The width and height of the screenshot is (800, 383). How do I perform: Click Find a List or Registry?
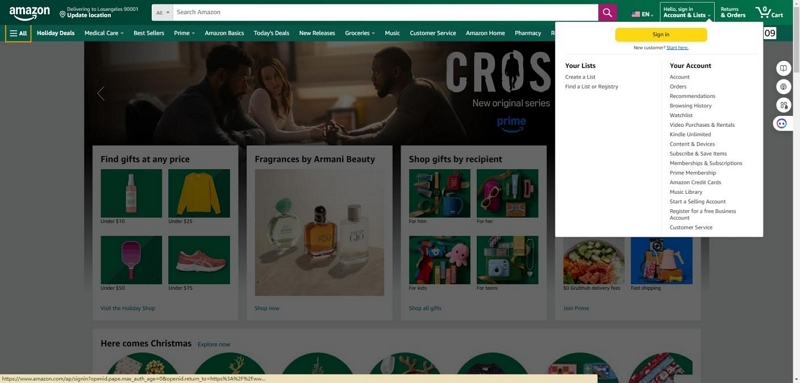591,87
